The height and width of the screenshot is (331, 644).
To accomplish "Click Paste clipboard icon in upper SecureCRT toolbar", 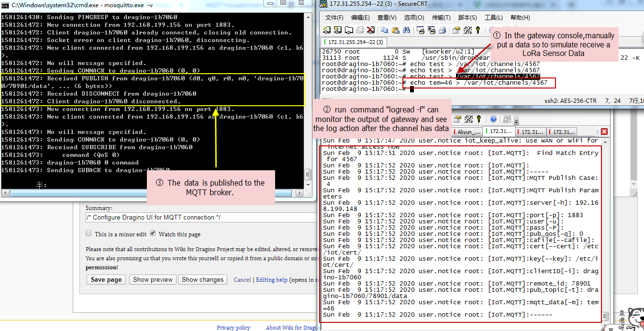I will (x=396, y=30).
